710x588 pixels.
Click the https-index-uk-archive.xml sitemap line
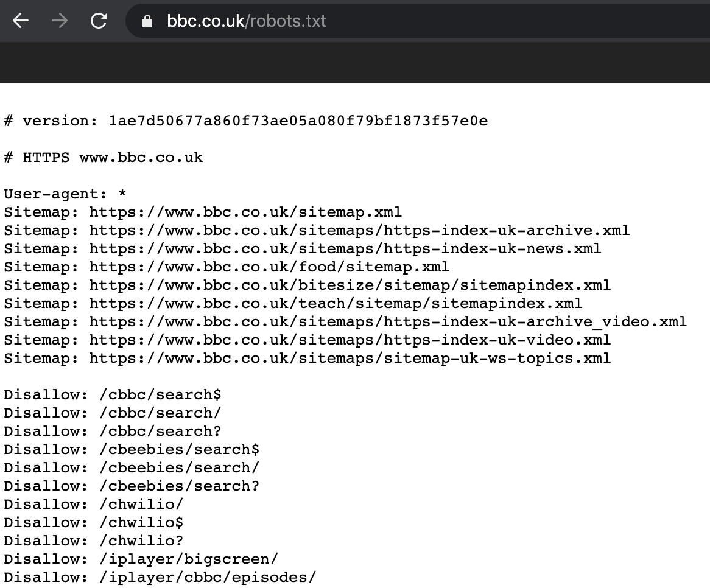pyautogui.click(x=317, y=231)
